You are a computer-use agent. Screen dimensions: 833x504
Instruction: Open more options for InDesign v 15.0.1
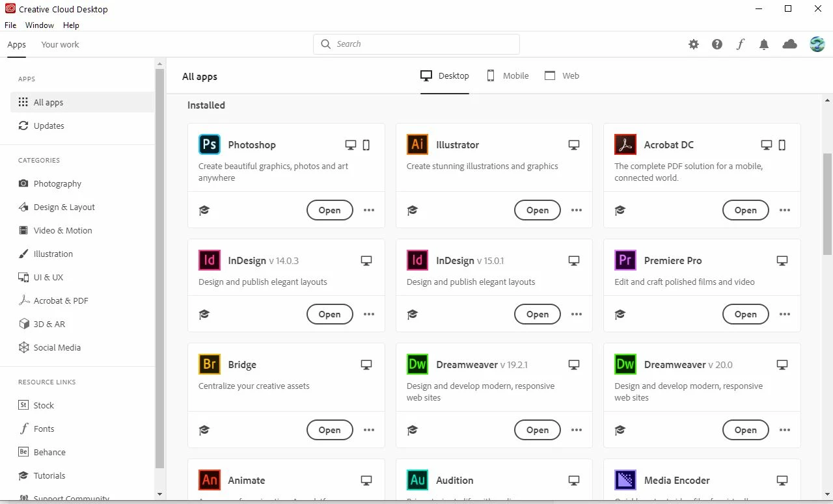pyautogui.click(x=577, y=314)
